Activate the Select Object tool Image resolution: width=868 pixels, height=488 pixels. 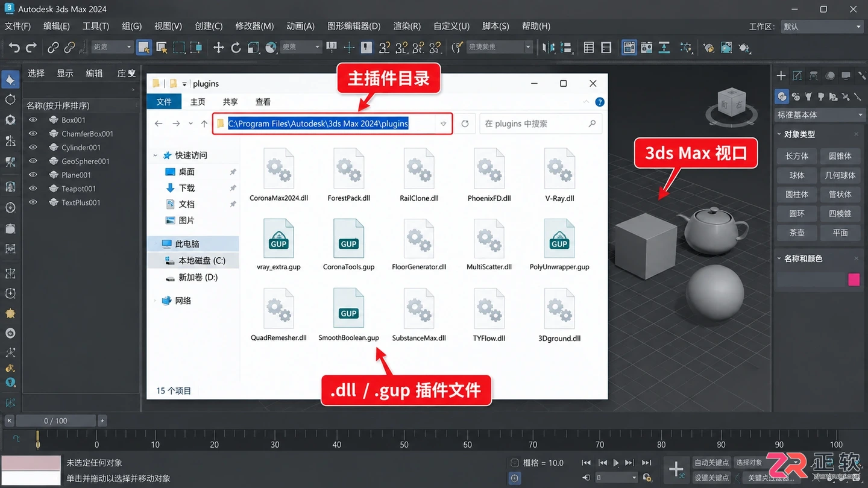[x=143, y=47]
